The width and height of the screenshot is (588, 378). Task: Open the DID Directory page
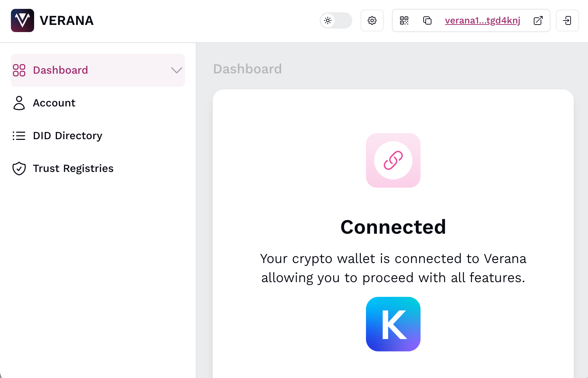tap(67, 135)
